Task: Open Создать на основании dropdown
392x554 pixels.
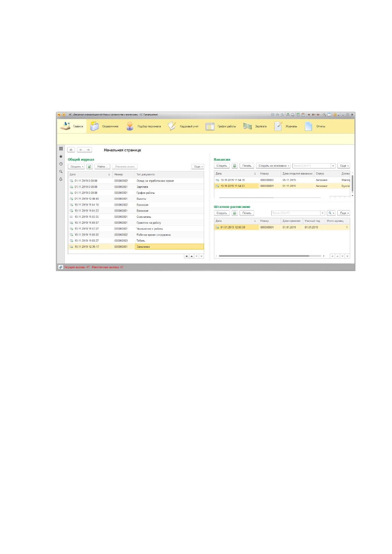Action: [x=273, y=166]
